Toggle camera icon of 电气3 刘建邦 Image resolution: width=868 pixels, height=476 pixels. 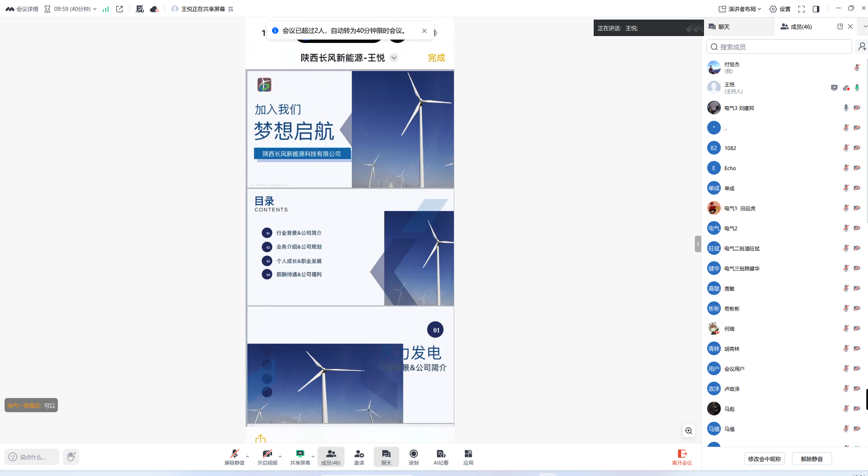tap(857, 108)
